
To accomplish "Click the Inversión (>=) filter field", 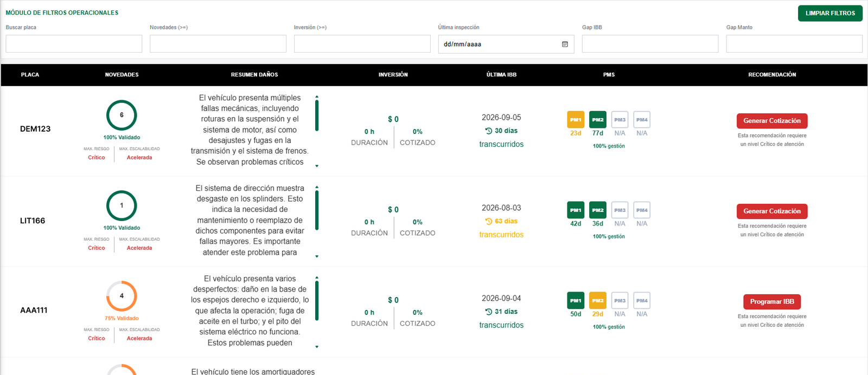I will click(x=362, y=44).
